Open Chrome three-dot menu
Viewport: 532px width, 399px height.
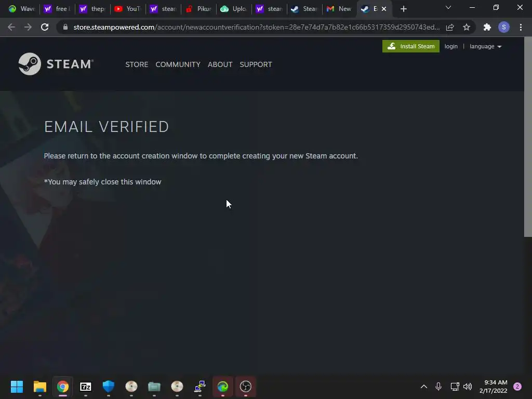(521, 27)
